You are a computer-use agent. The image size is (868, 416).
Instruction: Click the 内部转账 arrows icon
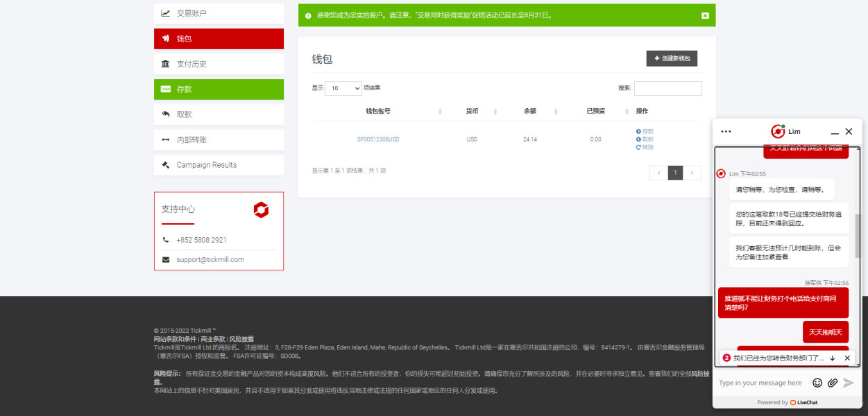pyautogui.click(x=165, y=140)
